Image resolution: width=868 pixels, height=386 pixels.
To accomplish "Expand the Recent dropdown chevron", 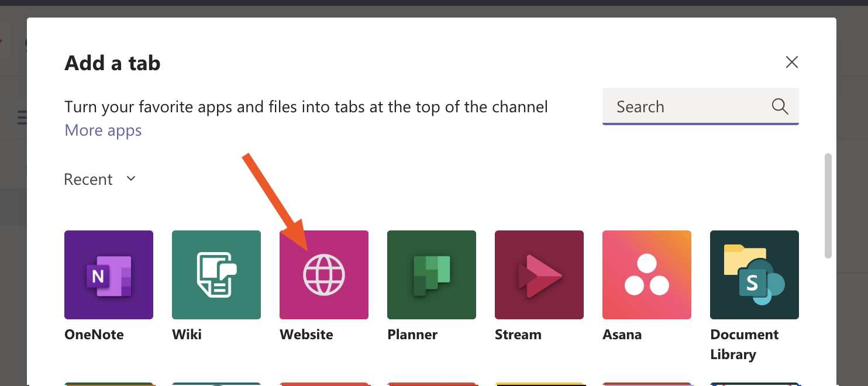I will pyautogui.click(x=131, y=179).
